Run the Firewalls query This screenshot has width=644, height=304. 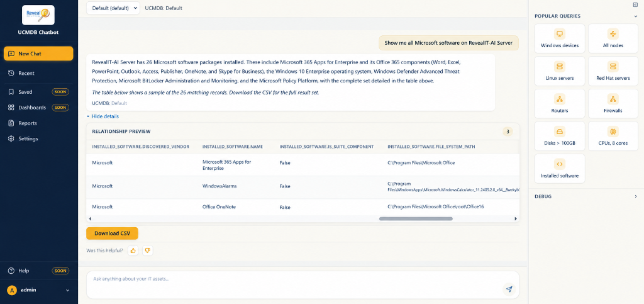tap(613, 103)
